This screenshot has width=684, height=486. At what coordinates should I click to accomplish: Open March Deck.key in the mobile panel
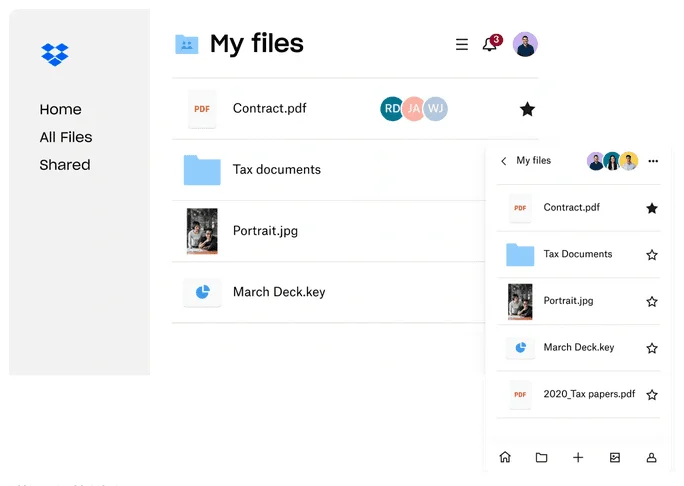(579, 347)
